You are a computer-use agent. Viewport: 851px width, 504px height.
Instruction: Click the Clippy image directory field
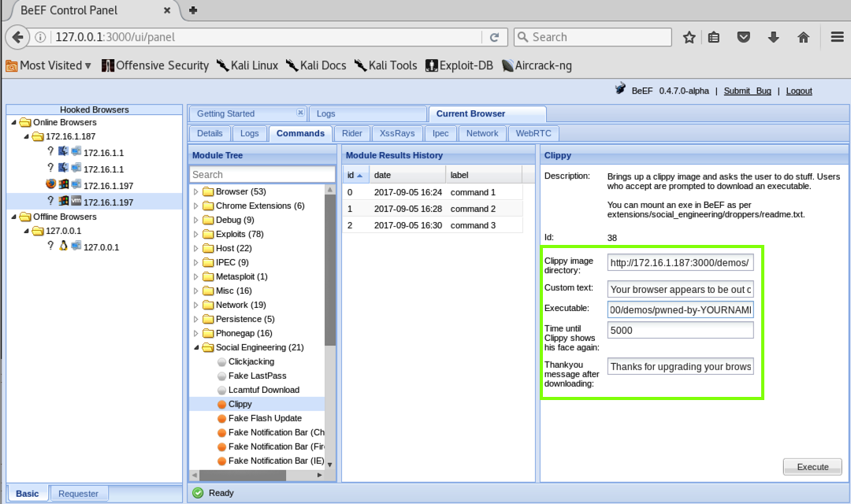click(x=681, y=262)
